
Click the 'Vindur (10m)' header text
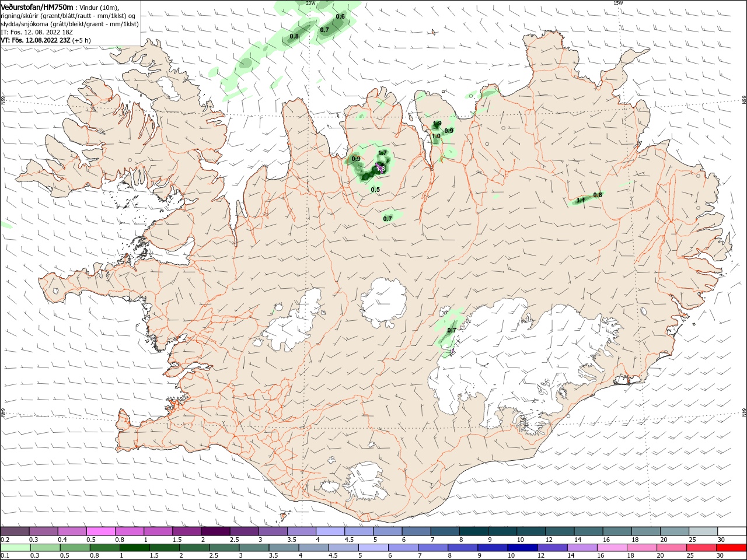point(99,7)
